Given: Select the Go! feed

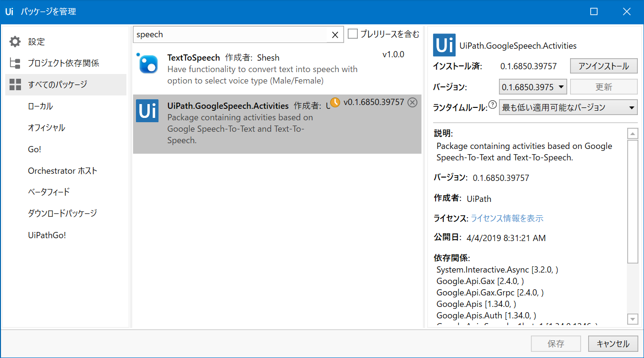Looking at the screenshot, I should coord(35,149).
